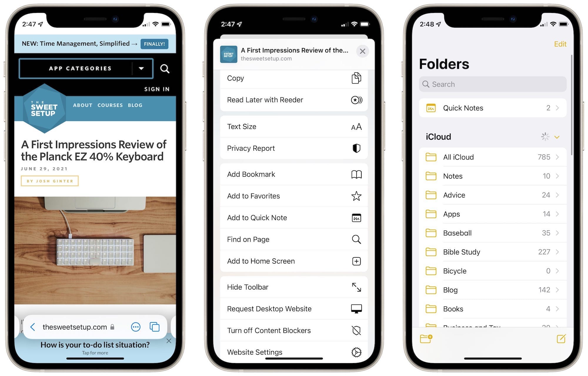Click the Add to Home Screen plus icon

coord(357,261)
